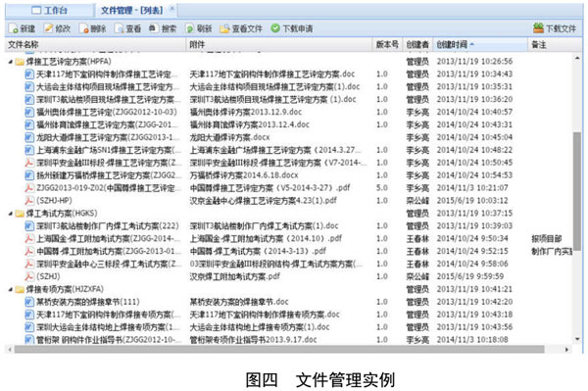Open 查看文件 folder icon button

coord(224,28)
